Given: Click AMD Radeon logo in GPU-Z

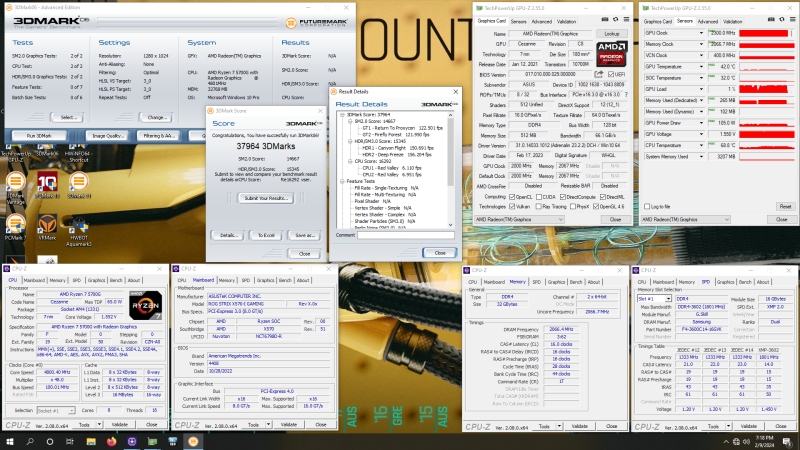Looking at the screenshot, I should click(x=611, y=54).
